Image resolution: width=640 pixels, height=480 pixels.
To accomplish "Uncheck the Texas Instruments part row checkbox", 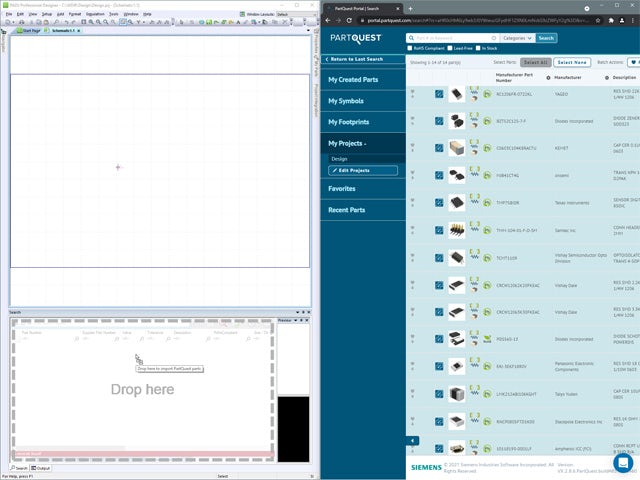I will click(x=439, y=203).
